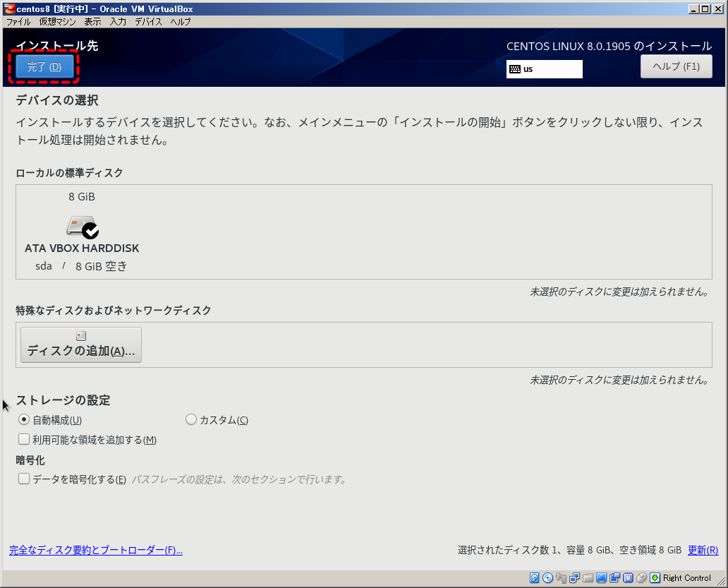Click the 完了 button
The width and height of the screenshot is (728, 588).
click(x=43, y=66)
